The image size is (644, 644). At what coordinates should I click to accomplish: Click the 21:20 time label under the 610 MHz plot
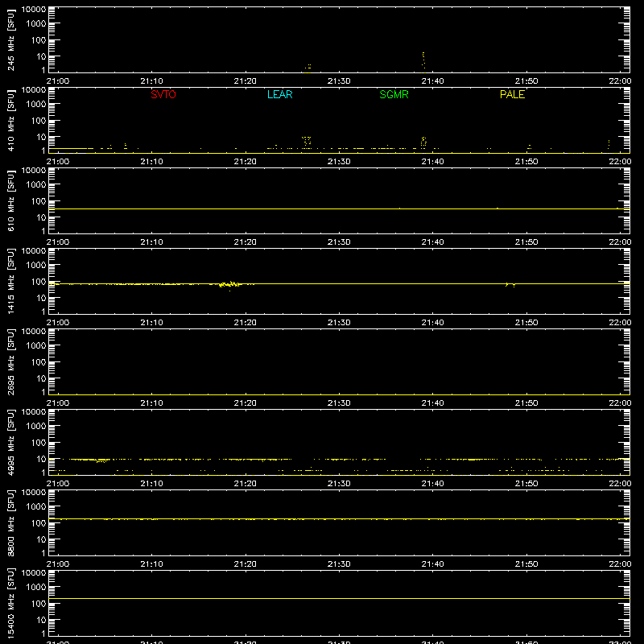pos(246,242)
